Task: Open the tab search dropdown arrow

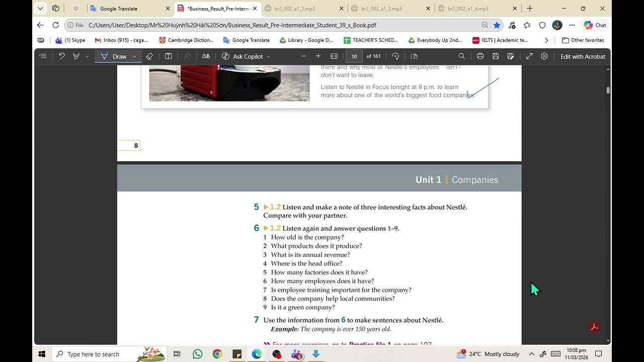Action: [x=40, y=9]
